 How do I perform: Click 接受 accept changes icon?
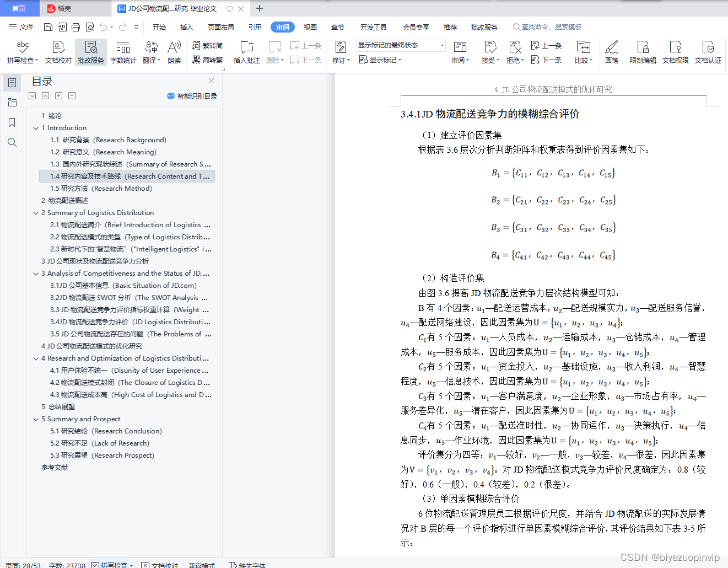tap(490, 52)
